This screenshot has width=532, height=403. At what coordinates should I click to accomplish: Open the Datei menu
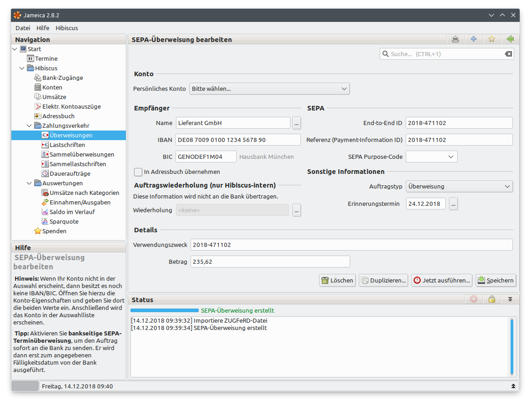[x=23, y=28]
